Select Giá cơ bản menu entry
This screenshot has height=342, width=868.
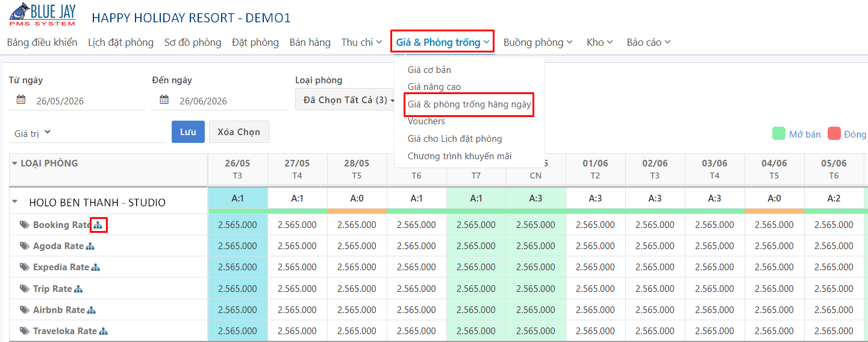point(429,70)
